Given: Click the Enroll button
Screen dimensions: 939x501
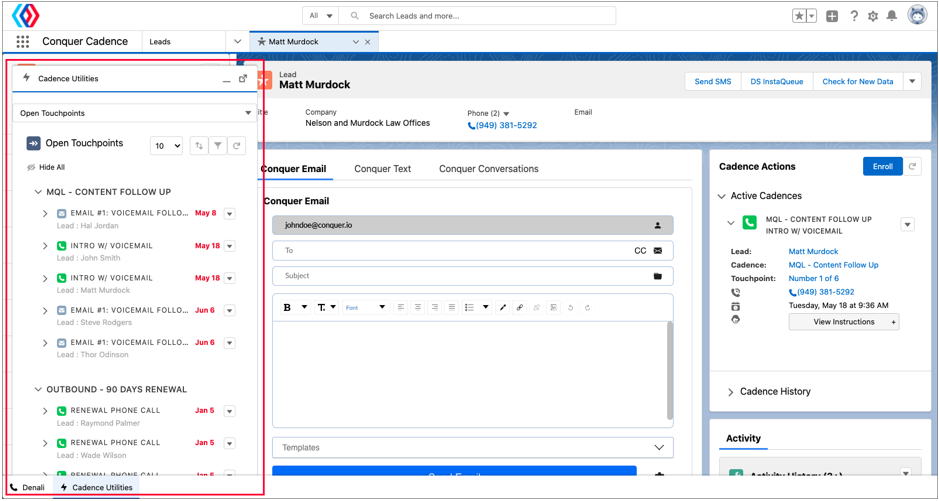Looking at the screenshot, I should point(883,166).
